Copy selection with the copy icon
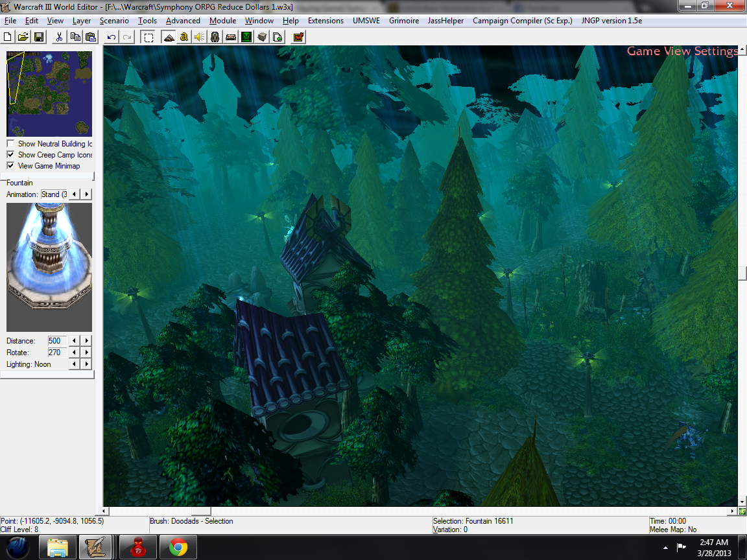747x560 pixels. click(75, 37)
